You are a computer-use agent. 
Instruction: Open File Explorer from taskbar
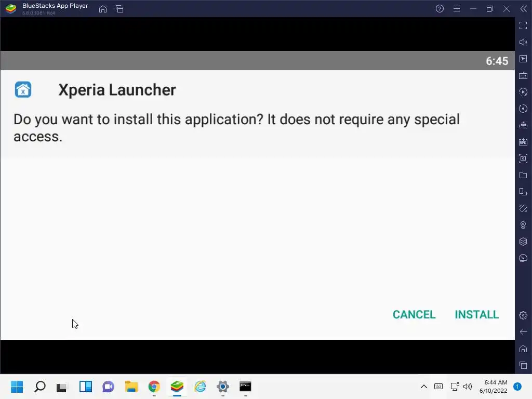coord(131,387)
